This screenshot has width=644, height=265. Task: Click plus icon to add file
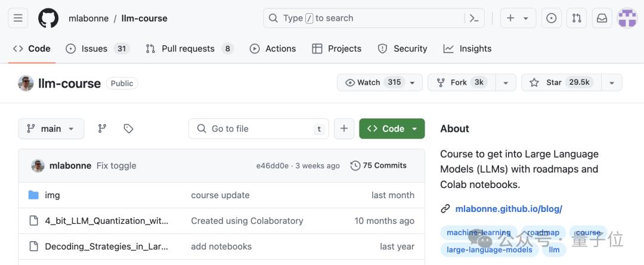point(344,128)
